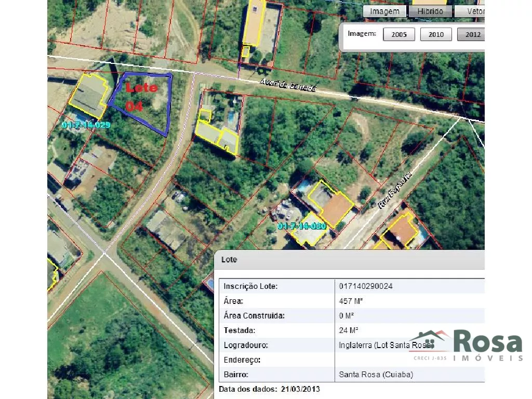The width and height of the screenshot is (532, 399).
Task: Click the Área value 457 M²
Action: (351, 301)
